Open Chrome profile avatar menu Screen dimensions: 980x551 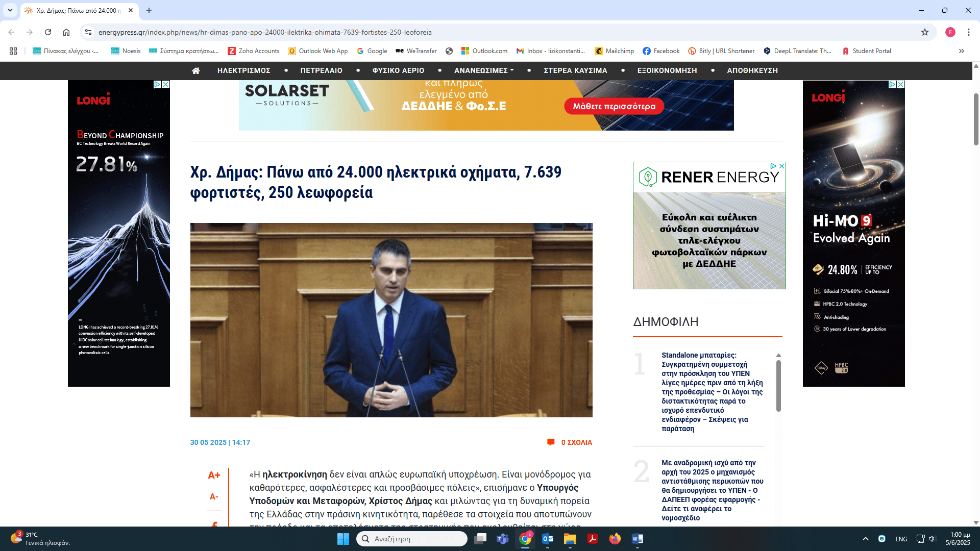[x=950, y=32]
